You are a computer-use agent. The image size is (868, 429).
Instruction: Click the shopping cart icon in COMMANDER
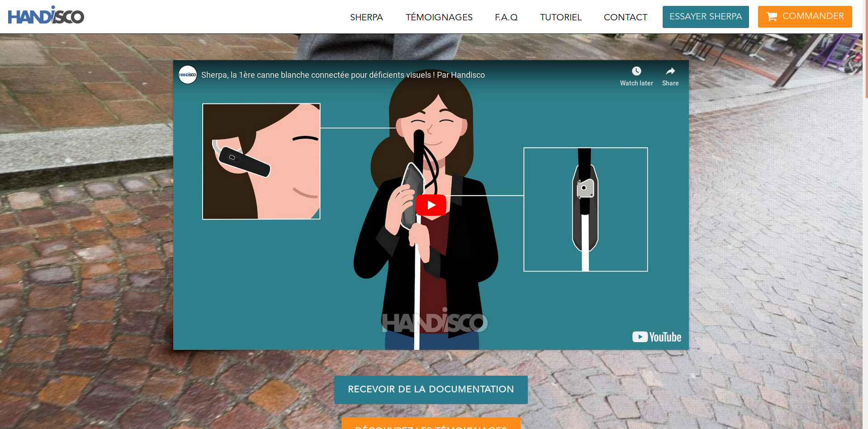click(x=772, y=17)
